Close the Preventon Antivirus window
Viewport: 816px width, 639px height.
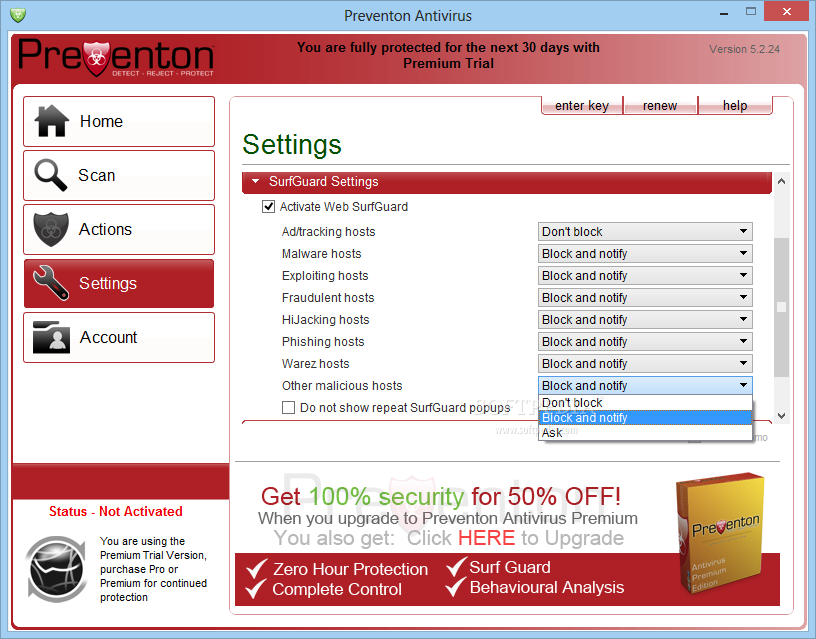pyautogui.click(x=787, y=11)
